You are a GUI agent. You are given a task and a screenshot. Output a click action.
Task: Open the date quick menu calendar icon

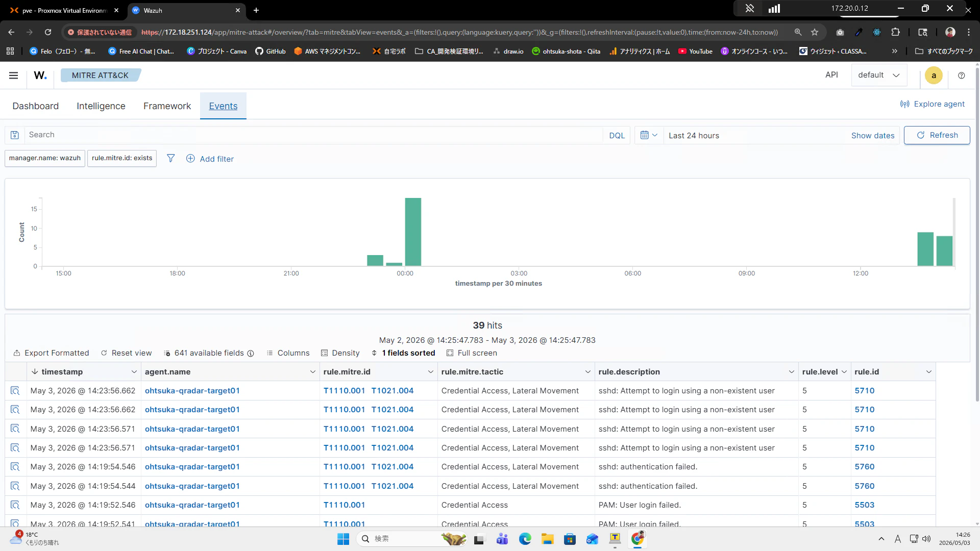coord(649,135)
